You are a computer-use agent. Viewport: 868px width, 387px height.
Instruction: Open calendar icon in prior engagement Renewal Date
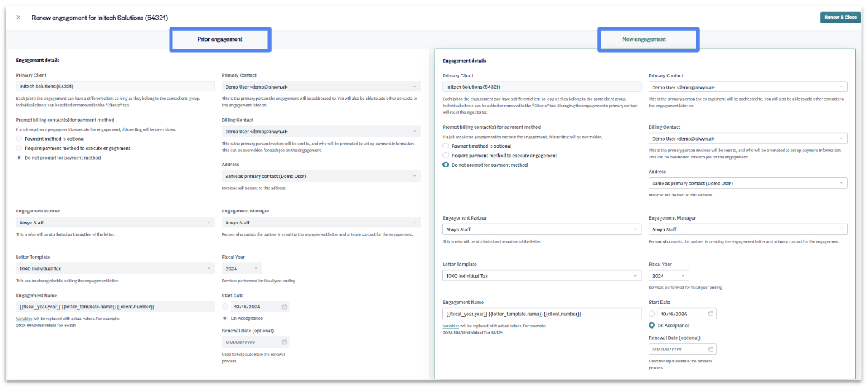click(x=284, y=342)
